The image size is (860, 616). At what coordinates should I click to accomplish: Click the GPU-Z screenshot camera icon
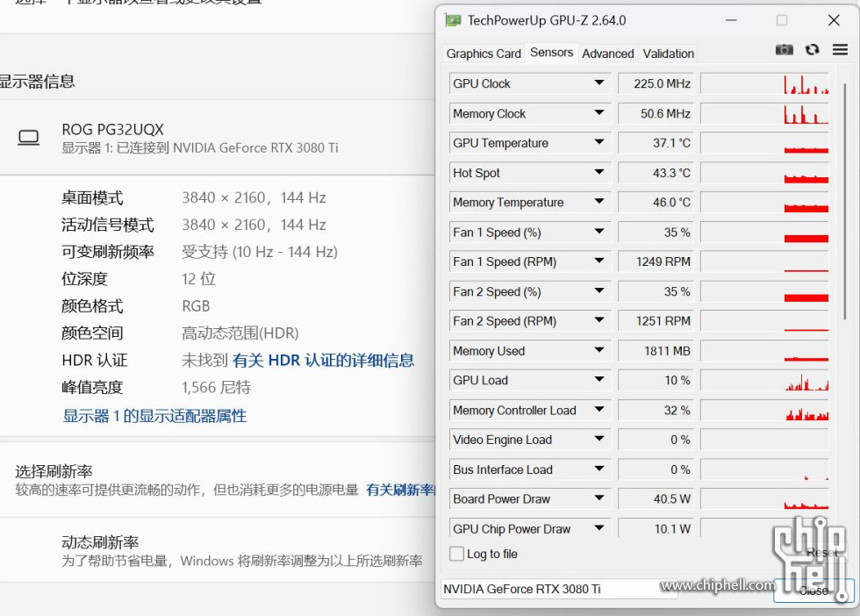click(784, 50)
